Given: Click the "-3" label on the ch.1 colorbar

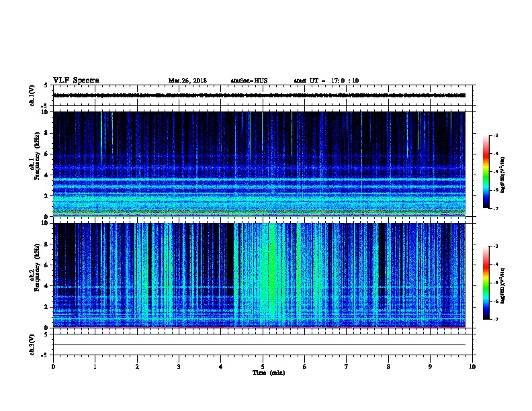Looking at the screenshot, I should coord(496,135).
